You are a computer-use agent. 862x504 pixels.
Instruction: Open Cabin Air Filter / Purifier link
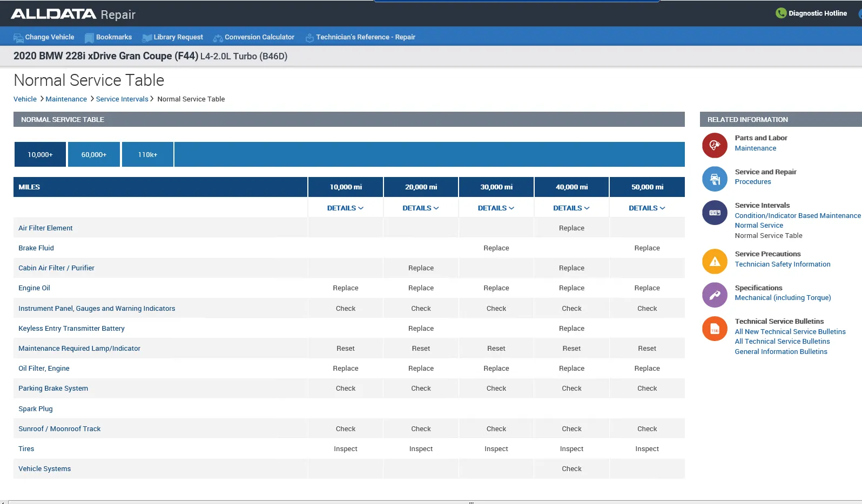point(56,268)
